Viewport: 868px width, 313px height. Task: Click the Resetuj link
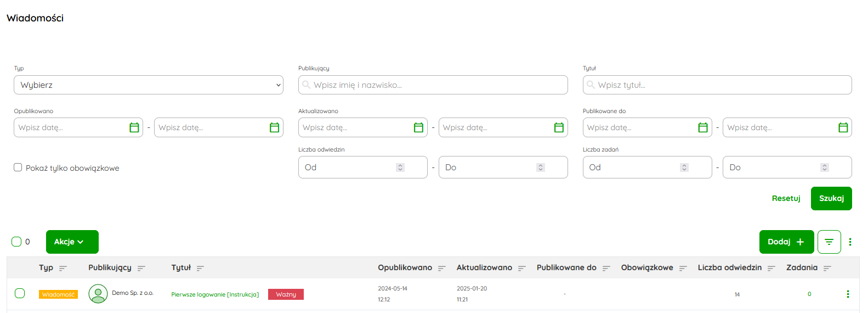[786, 198]
